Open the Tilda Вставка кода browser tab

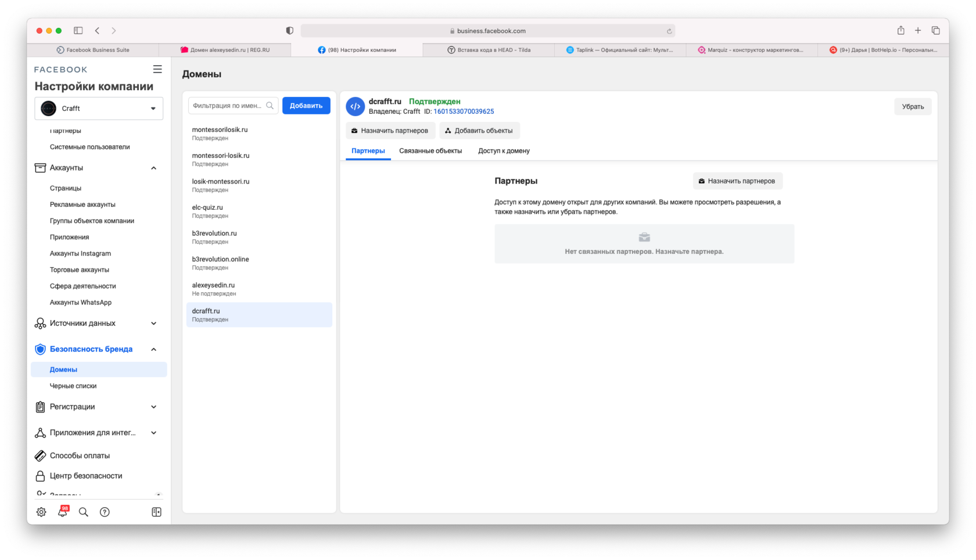489,50
